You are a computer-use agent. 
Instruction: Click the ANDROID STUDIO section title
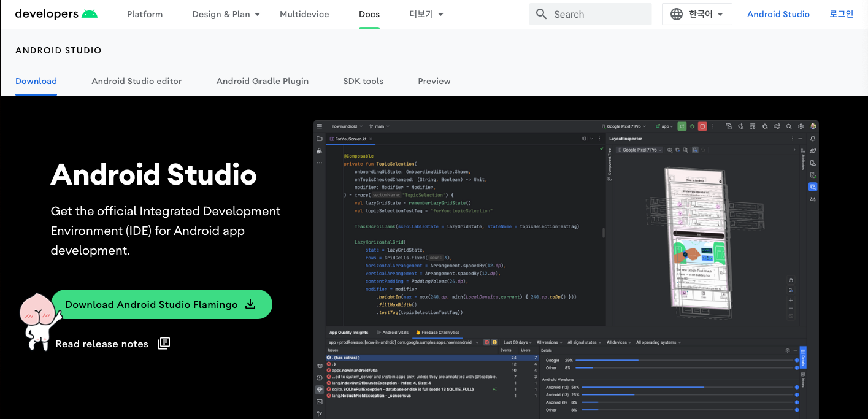tap(58, 50)
